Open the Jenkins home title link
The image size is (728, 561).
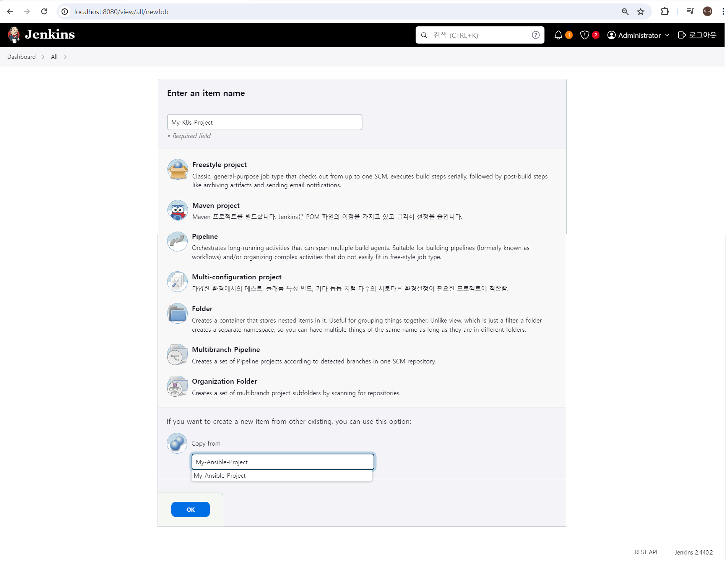[x=50, y=34]
